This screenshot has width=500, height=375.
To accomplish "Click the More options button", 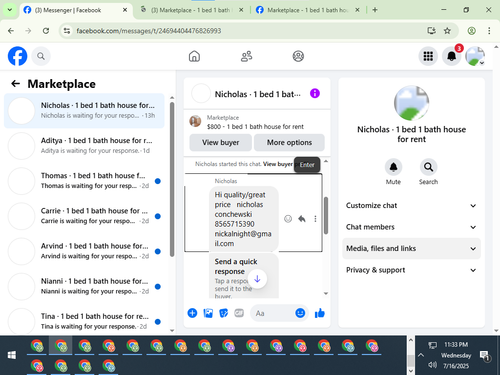I will (x=289, y=143).
